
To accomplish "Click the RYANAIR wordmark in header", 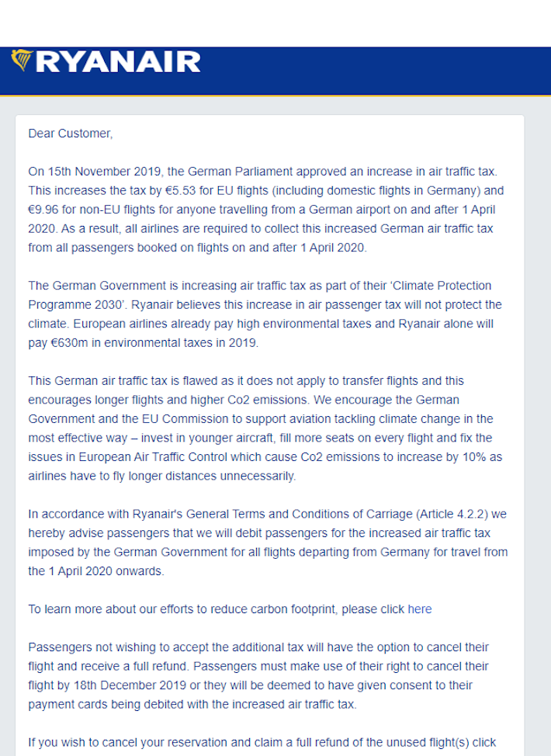I will 117,61.
